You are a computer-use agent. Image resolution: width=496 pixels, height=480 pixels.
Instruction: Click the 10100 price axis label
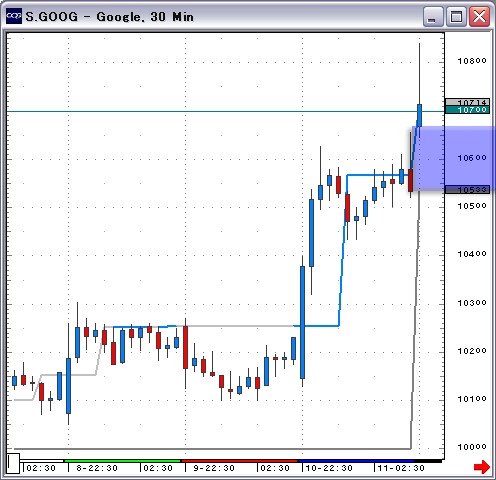point(472,399)
